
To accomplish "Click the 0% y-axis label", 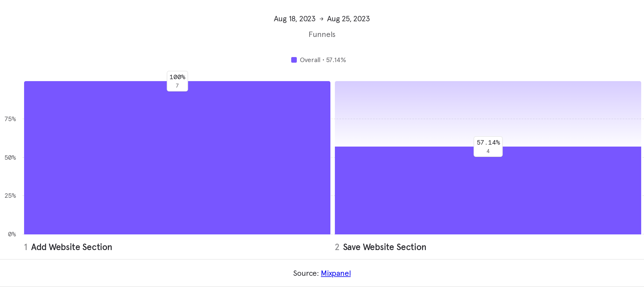I will tap(12, 234).
